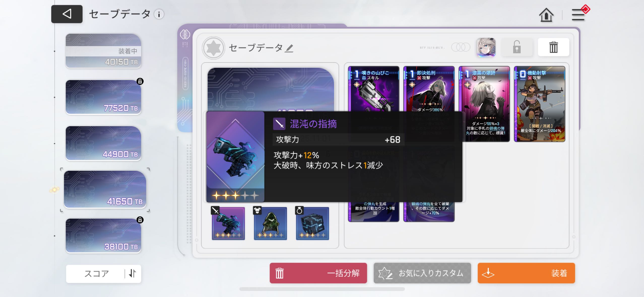The width and height of the screenshot is (644, 297).
Task: Click the horizontal scrollbar at the bottom
Action: point(322,289)
